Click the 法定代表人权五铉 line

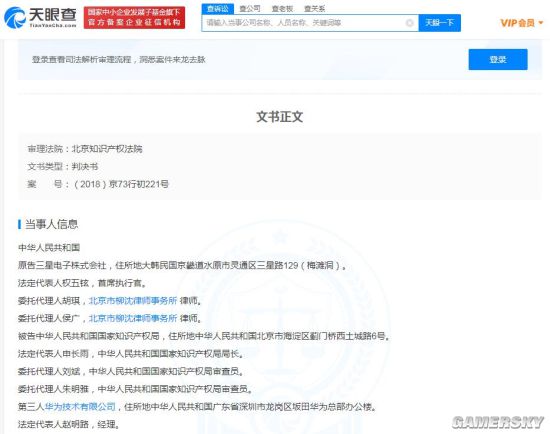pyautogui.click(x=82, y=283)
